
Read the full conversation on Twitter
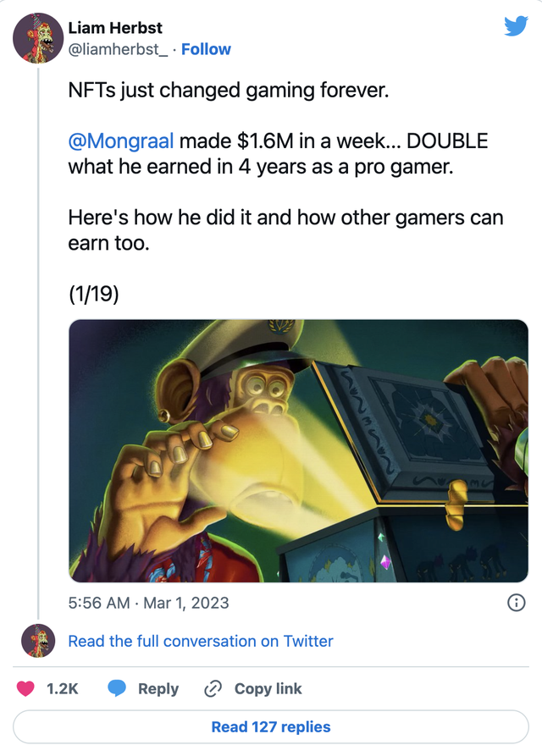[x=201, y=641]
